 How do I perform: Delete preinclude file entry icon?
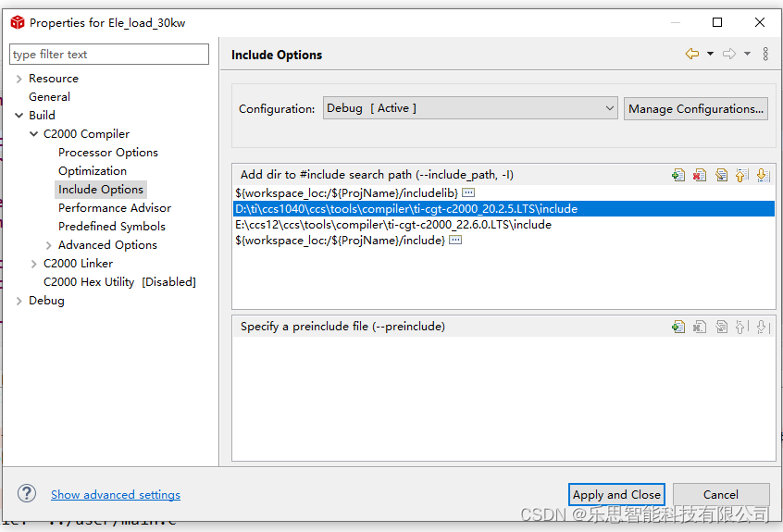[x=700, y=327]
